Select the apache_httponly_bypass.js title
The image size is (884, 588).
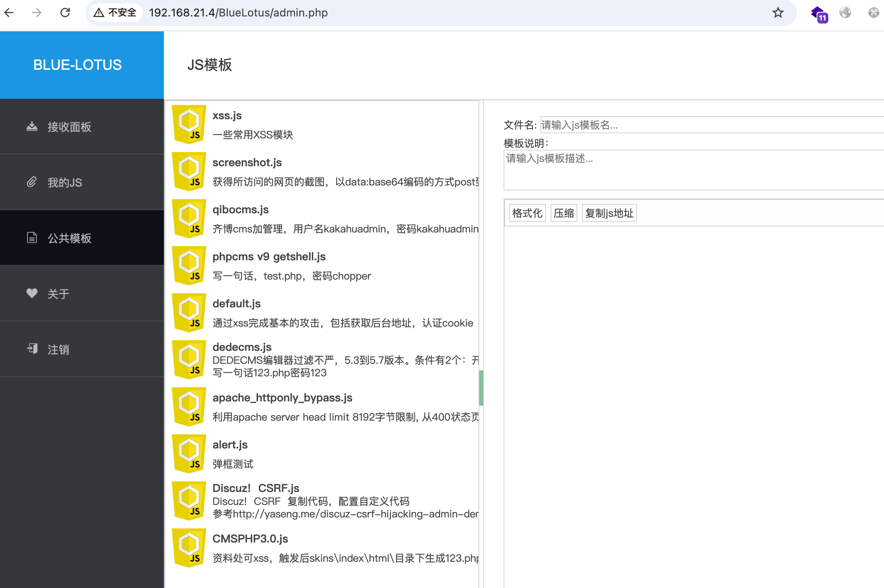tap(282, 398)
